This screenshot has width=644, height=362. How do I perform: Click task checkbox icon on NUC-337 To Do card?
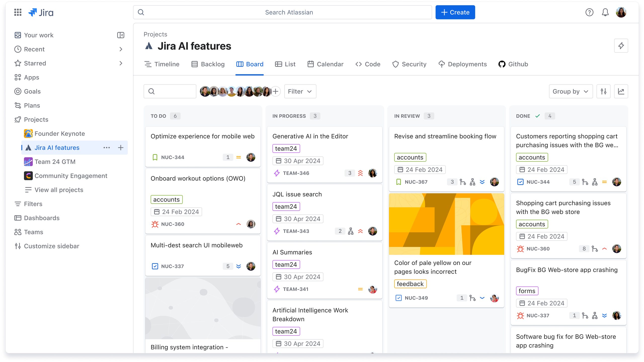(155, 266)
